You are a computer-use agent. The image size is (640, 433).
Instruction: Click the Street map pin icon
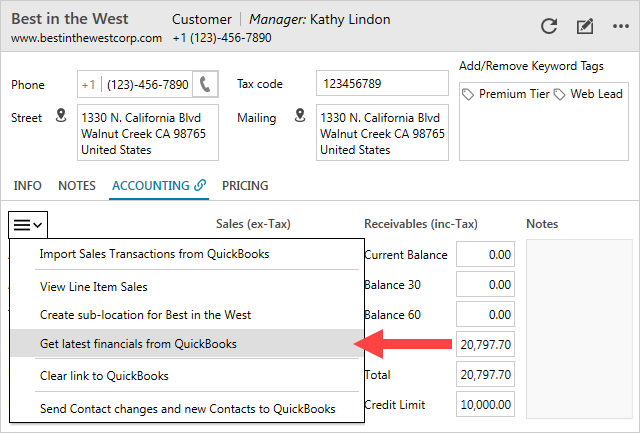click(x=61, y=117)
